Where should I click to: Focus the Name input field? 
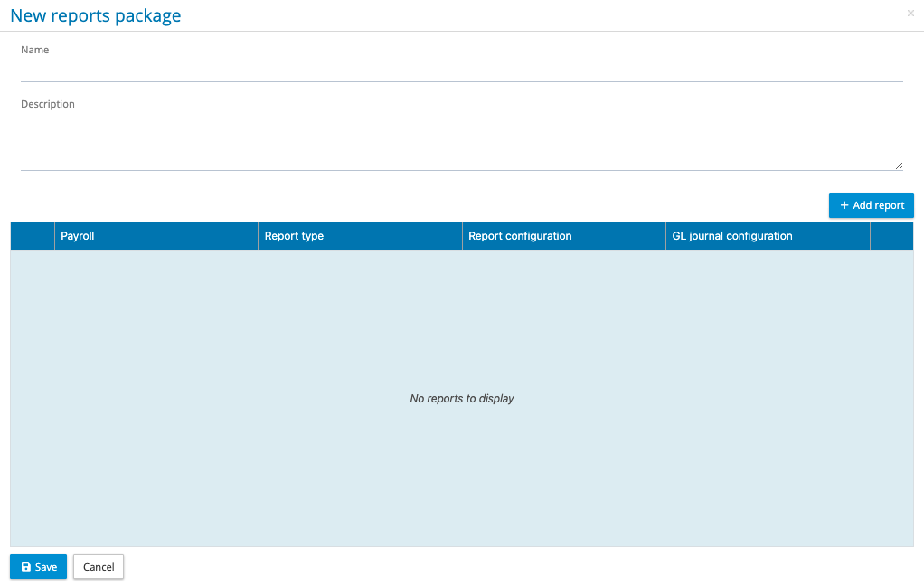point(461,70)
